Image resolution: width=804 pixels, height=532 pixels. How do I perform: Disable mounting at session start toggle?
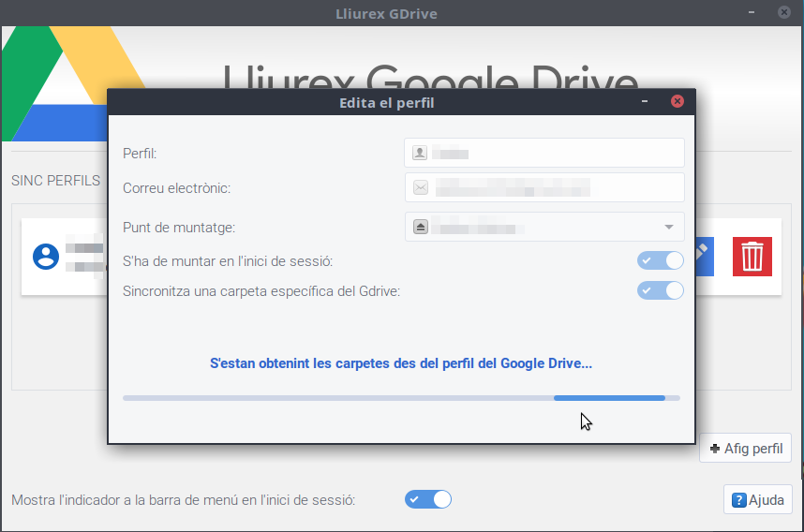[x=661, y=260]
